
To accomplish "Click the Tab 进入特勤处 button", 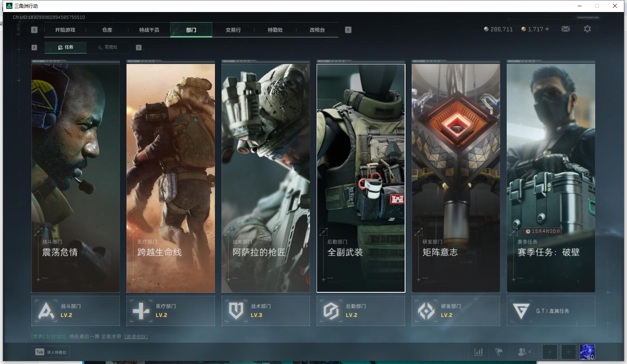I will point(51,352).
